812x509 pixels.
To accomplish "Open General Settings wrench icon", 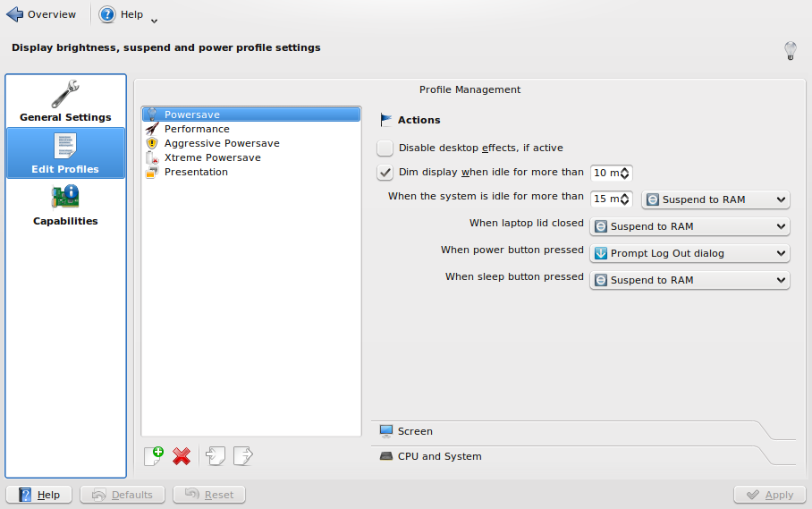I will coord(65,94).
